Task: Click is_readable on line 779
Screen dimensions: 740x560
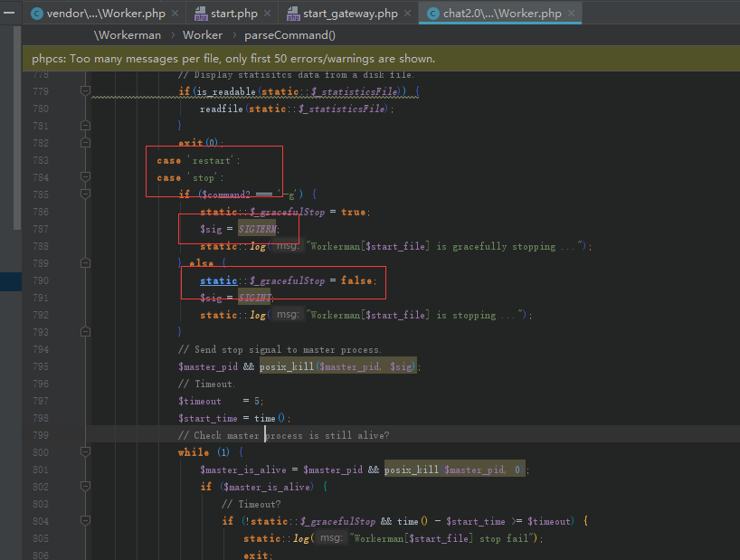Action: [x=226, y=91]
